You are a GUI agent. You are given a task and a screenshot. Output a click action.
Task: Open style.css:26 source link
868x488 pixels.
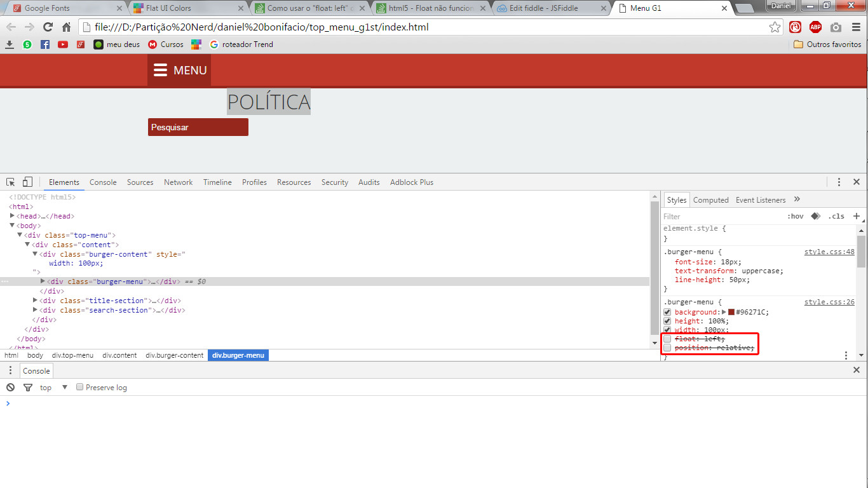click(829, 302)
